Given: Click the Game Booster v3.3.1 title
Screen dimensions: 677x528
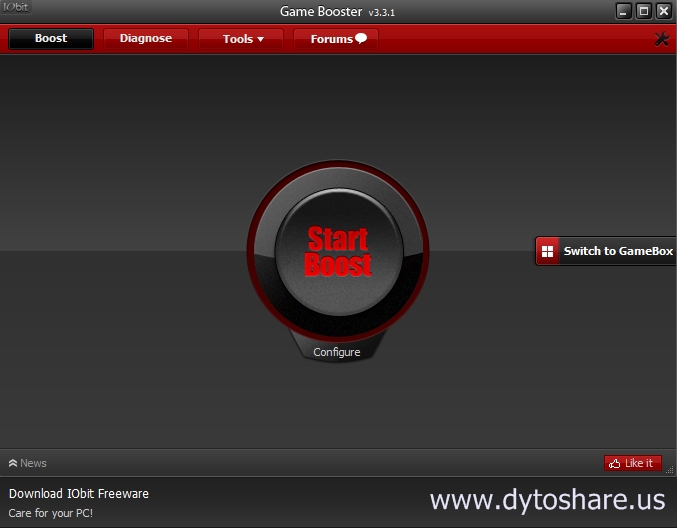Looking at the screenshot, I should (337, 12).
